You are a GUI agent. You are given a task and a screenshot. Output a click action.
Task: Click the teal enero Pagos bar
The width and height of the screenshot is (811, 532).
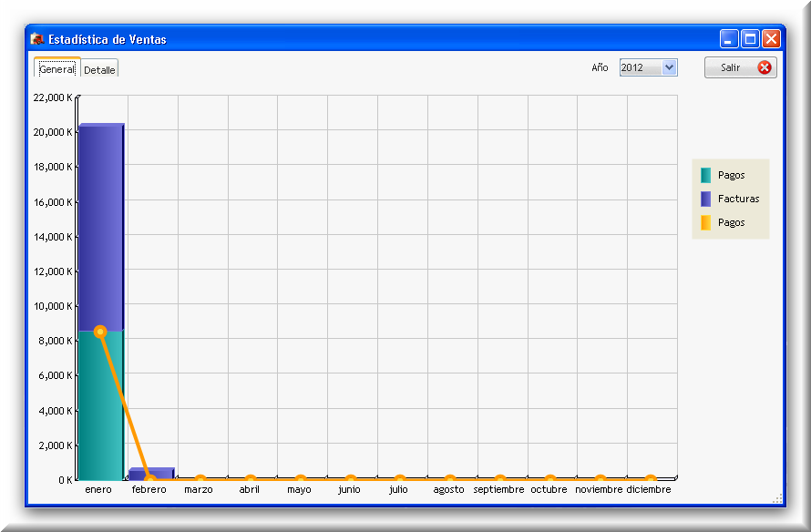pyautogui.click(x=101, y=406)
